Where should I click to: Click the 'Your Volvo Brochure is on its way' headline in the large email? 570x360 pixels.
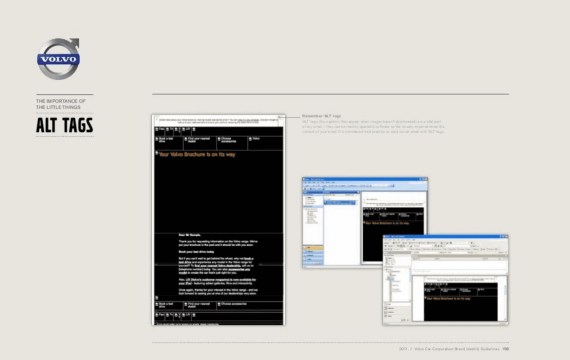tap(197, 155)
